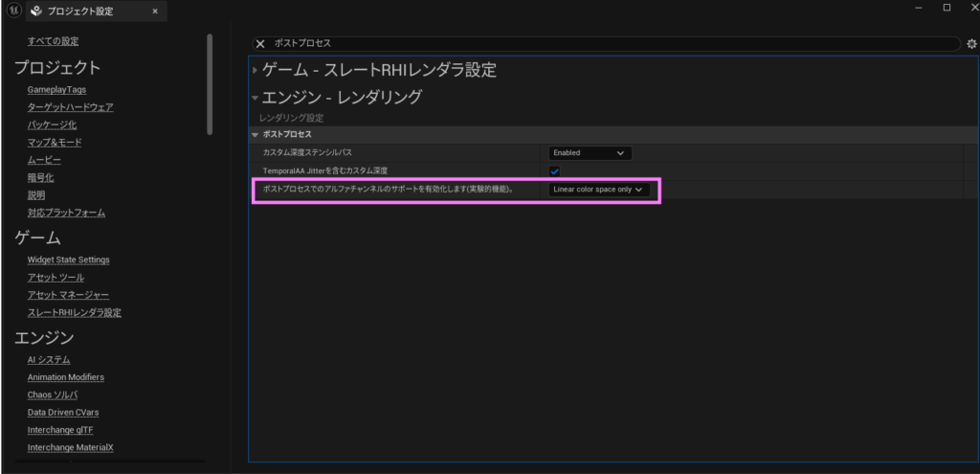Open すべての設定 link

(54, 41)
